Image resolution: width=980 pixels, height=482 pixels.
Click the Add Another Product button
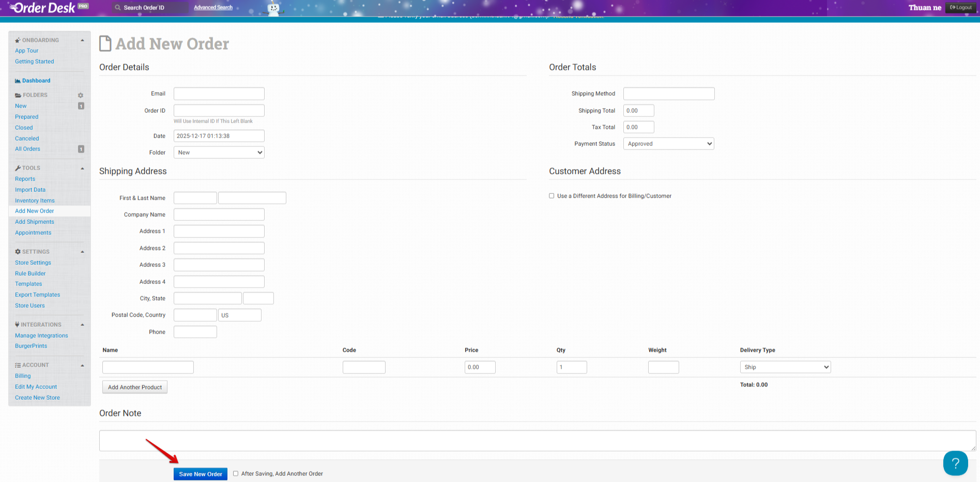tap(135, 387)
